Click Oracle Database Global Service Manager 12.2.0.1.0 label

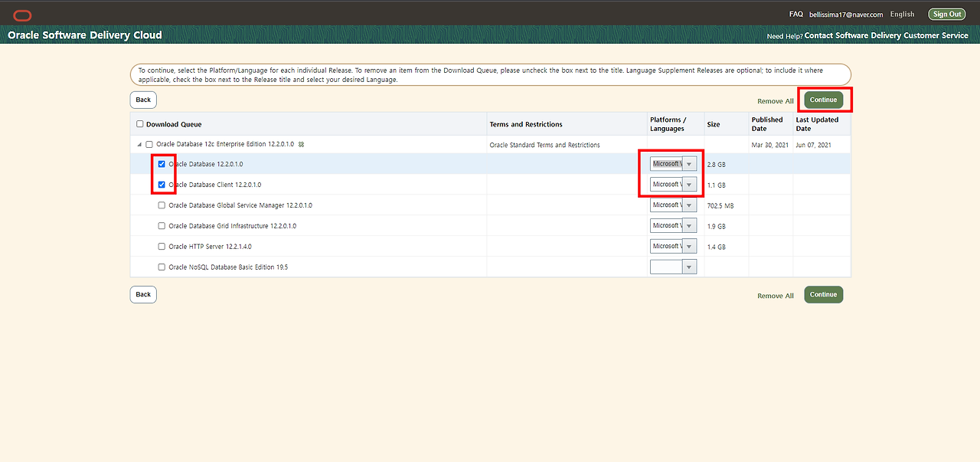[x=240, y=205]
